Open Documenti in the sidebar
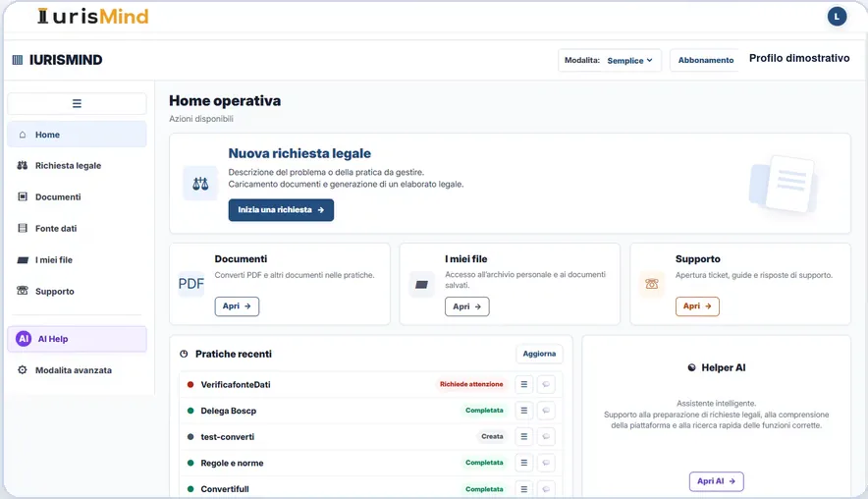The height and width of the screenshot is (499, 868). (x=77, y=196)
